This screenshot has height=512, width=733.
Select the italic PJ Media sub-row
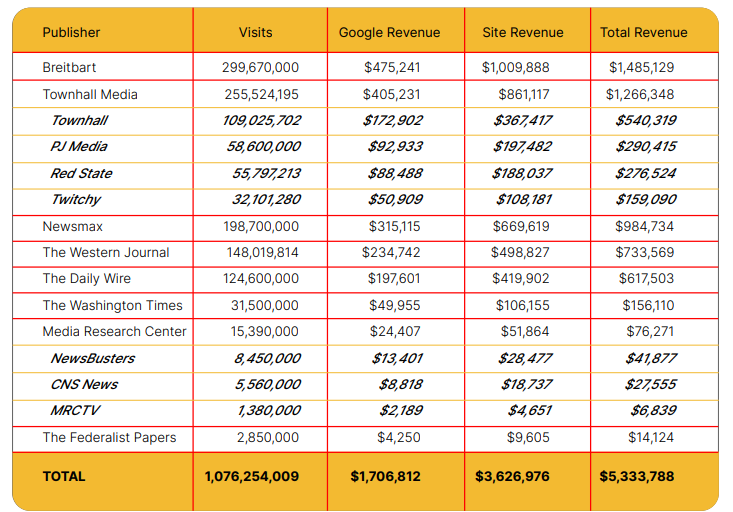tap(79, 147)
